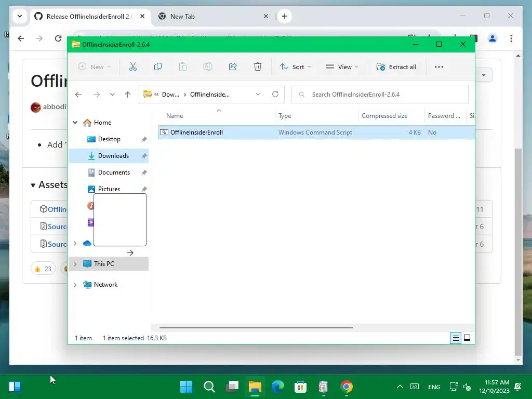Sort by Compressed size column header

384,116
